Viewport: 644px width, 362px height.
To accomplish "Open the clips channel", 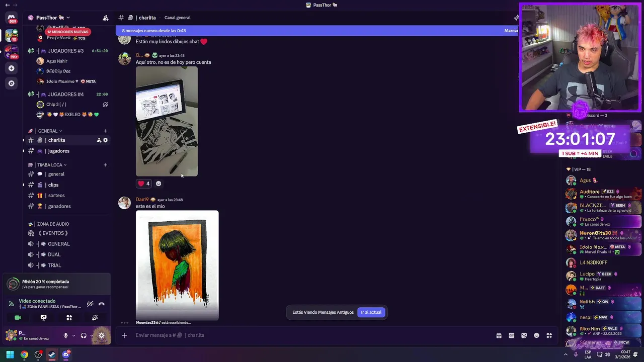I will click(x=66, y=185).
